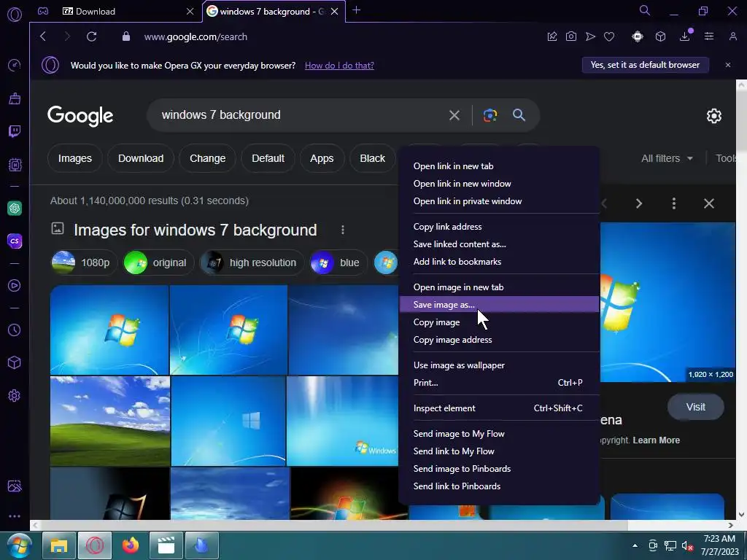The image size is (747, 560).
Task: Open File Explorer from taskbar
Action: [58, 545]
